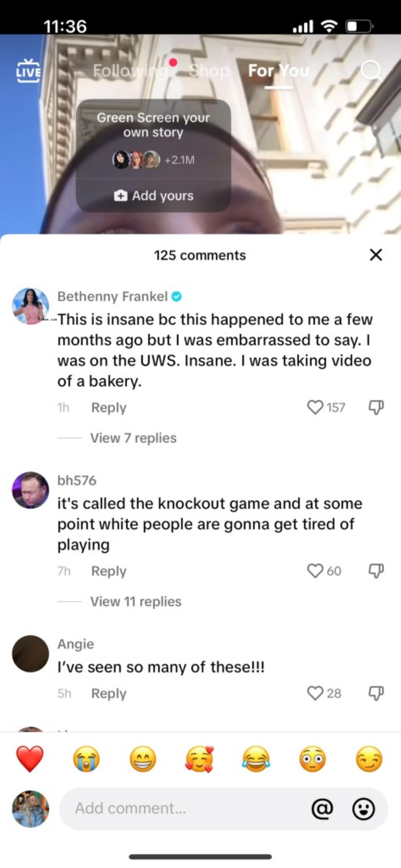Like bh576's comment heart icon
This screenshot has height=868, width=401.
pos(315,571)
